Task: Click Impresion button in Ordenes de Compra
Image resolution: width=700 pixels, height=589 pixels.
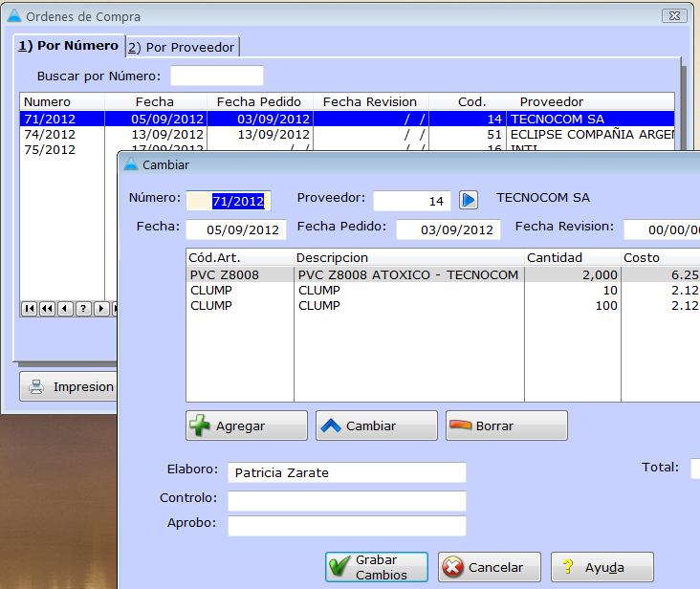Action: point(68,386)
